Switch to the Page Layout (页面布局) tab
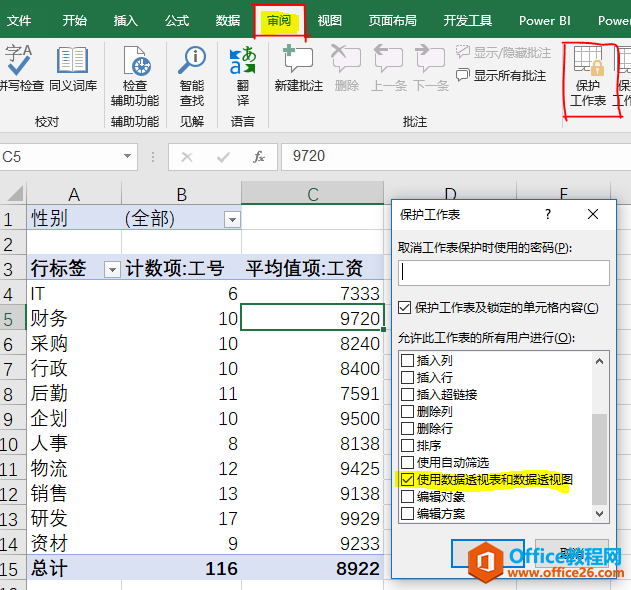Screen dimensions: 631x590 (x=393, y=20)
